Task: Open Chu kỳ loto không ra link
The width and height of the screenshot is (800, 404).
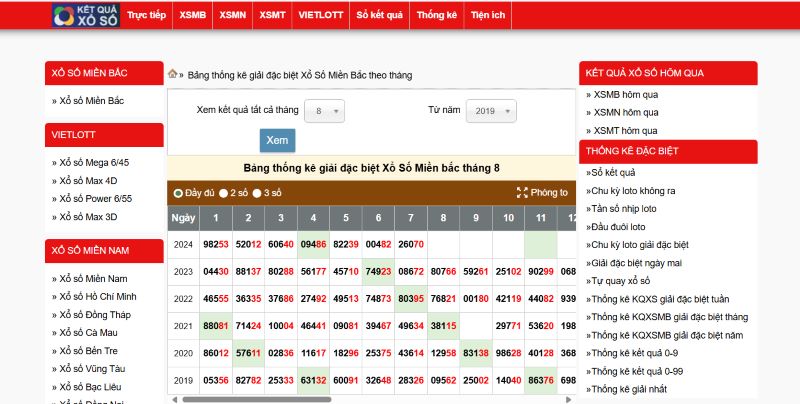Action: coord(632,190)
